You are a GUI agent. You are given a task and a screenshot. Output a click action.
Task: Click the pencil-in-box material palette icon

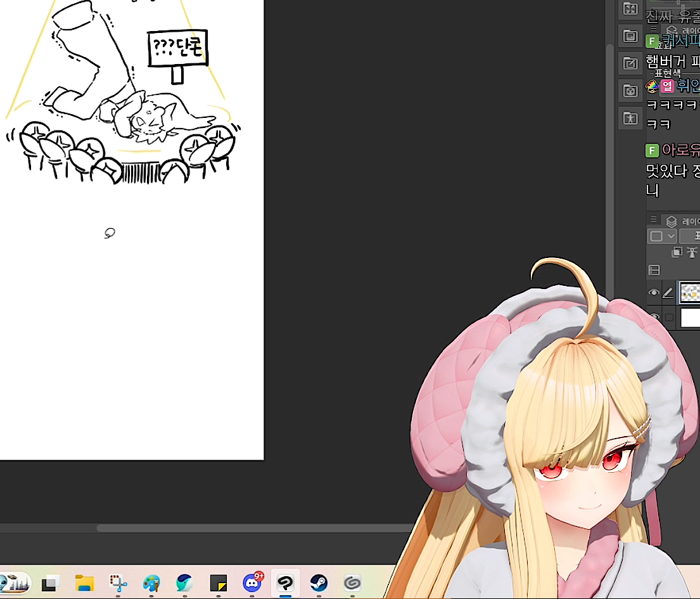(630, 63)
